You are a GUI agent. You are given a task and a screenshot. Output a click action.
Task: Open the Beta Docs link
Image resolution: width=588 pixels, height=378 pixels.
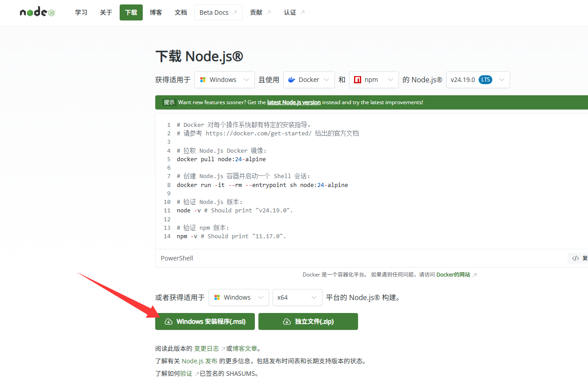click(218, 12)
